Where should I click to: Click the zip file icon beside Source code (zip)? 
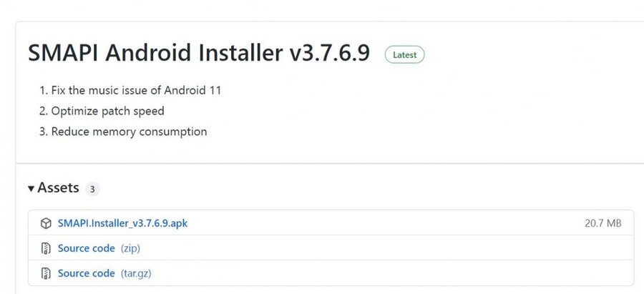(46, 249)
